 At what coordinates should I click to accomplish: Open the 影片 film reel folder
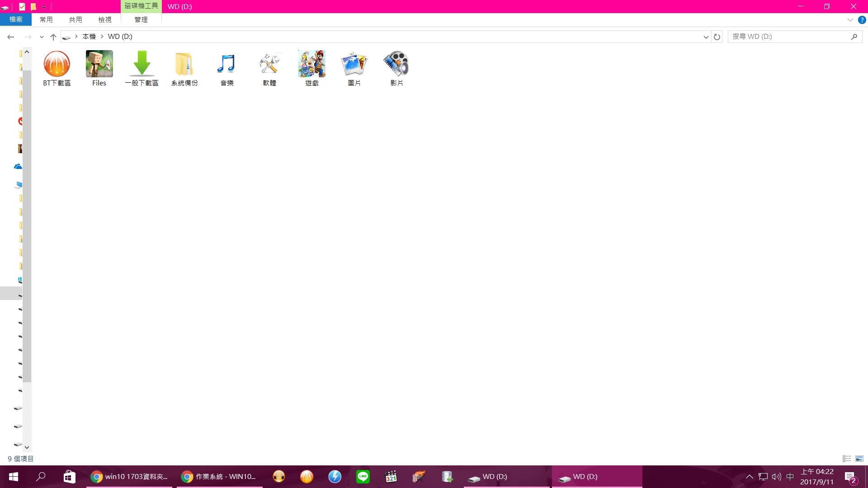396,68
